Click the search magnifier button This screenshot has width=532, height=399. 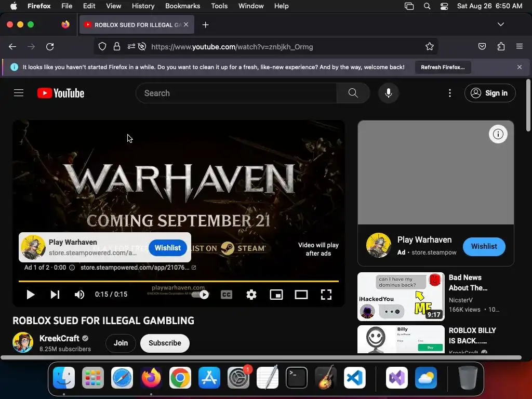click(353, 93)
